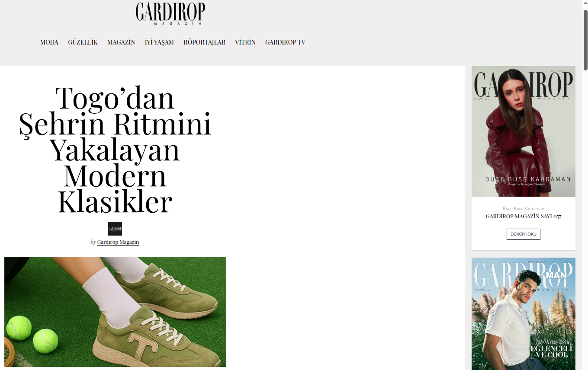
Task: Open the GARDIROP MAGAZİN SAYI 057 link
Action: 523,216
